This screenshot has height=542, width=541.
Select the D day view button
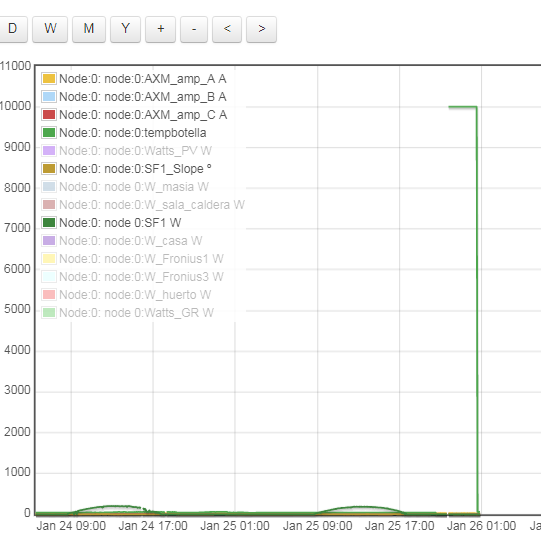click(x=13, y=29)
